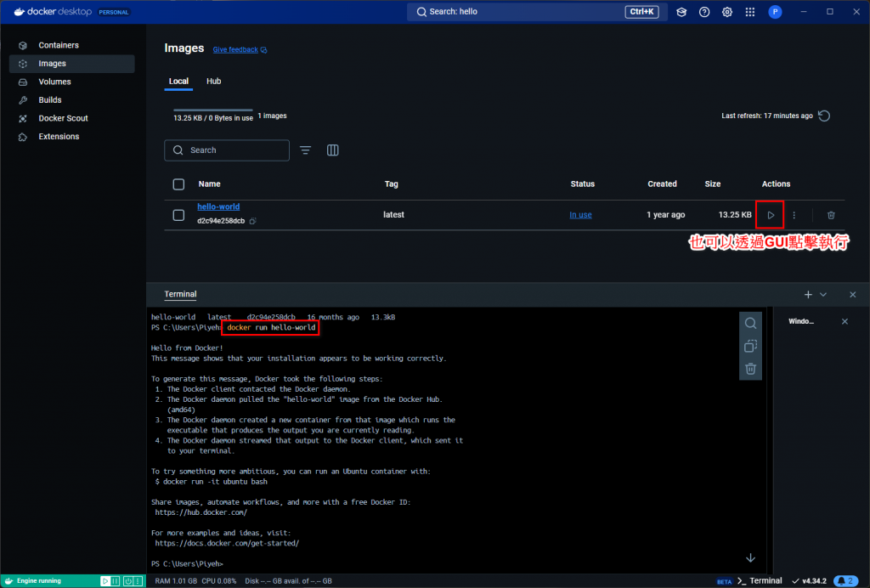
Task: Click the Ctrl+K shortcut badge
Action: (641, 12)
